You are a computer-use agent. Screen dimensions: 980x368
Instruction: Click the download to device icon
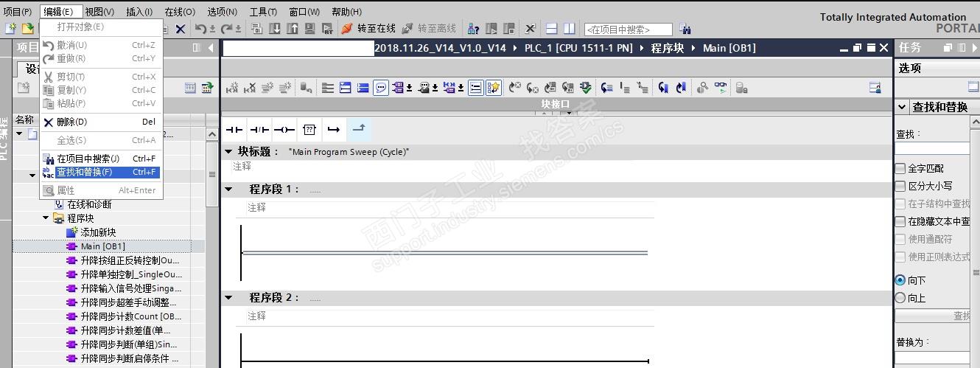point(275,29)
